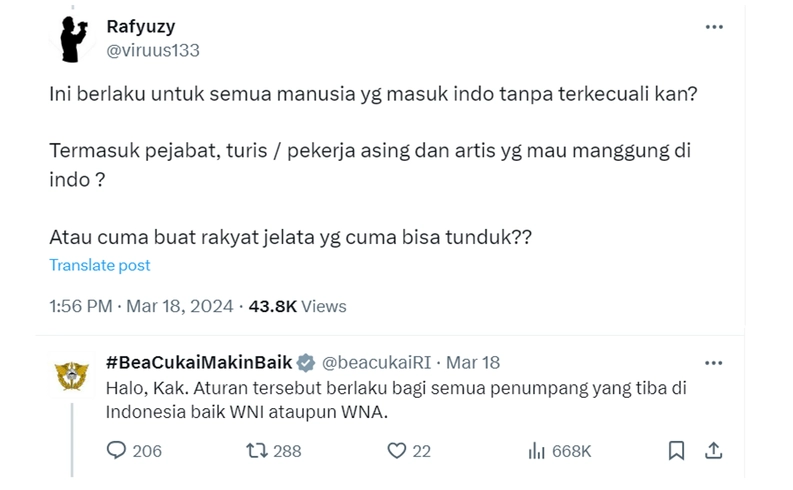Image resolution: width=793 pixels, height=490 pixels.
Task: Click the verified badge next to BeaCukaiMakinBaik
Action: click(x=306, y=362)
